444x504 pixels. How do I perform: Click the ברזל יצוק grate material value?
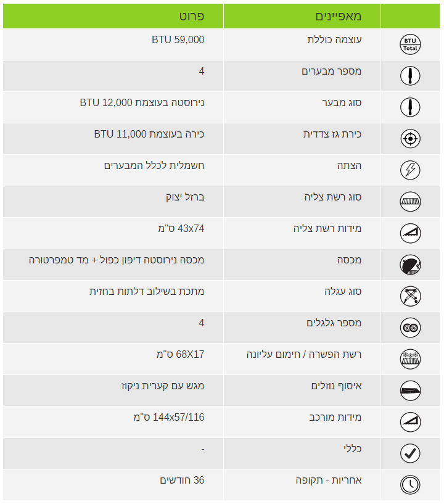pyautogui.click(x=185, y=197)
